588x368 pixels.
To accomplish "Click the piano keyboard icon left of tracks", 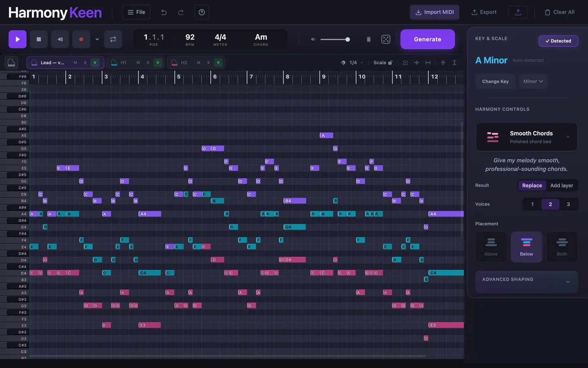I will (11, 63).
